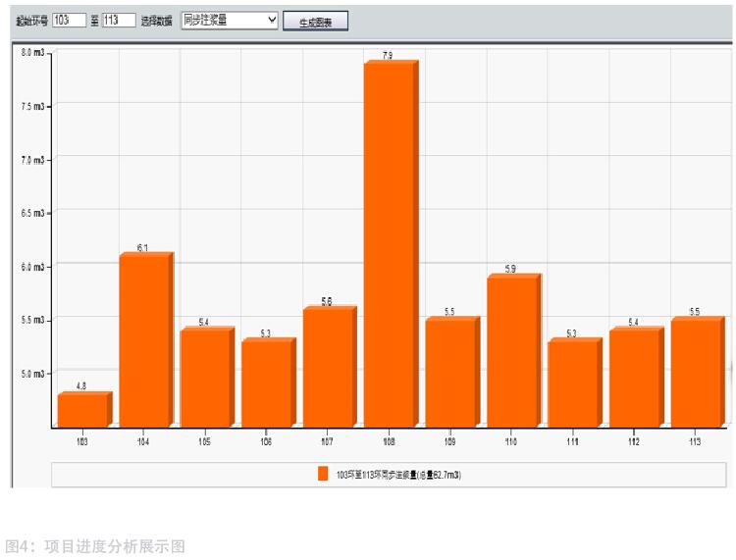Image resolution: width=736 pixels, height=560 pixels.
Task: Click the bar for ring 106
Action: 266,383
